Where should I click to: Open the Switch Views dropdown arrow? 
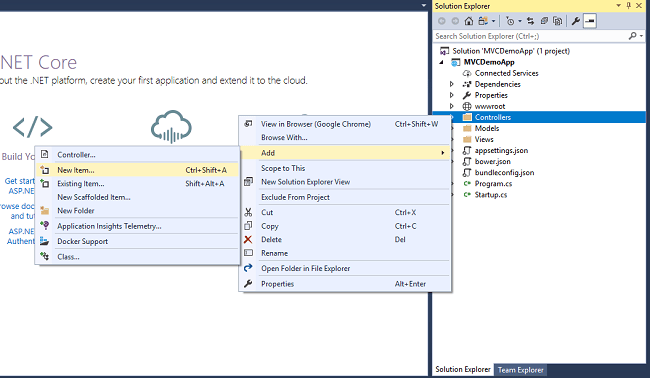pos(493,21)
